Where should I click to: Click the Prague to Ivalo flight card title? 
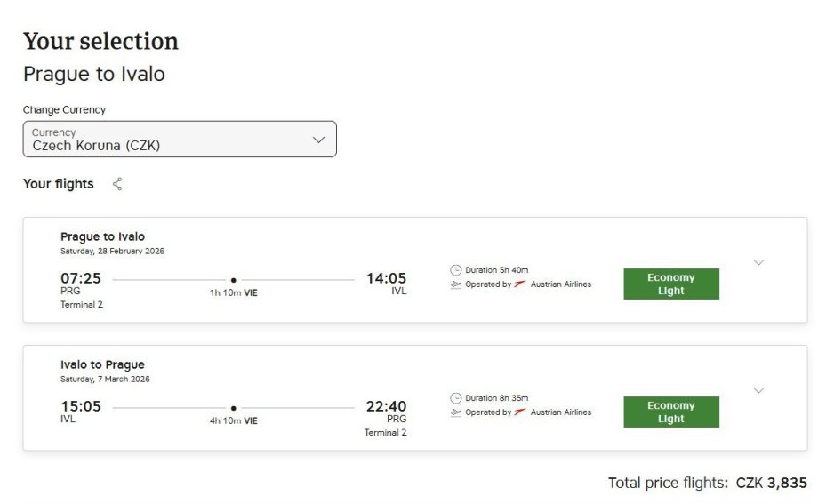[102, 236]
